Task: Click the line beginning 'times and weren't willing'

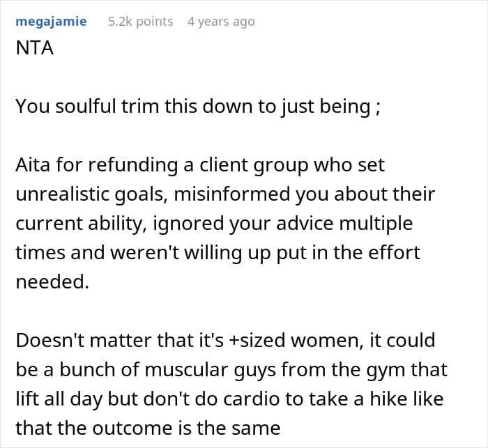Action: coord(218,253)
